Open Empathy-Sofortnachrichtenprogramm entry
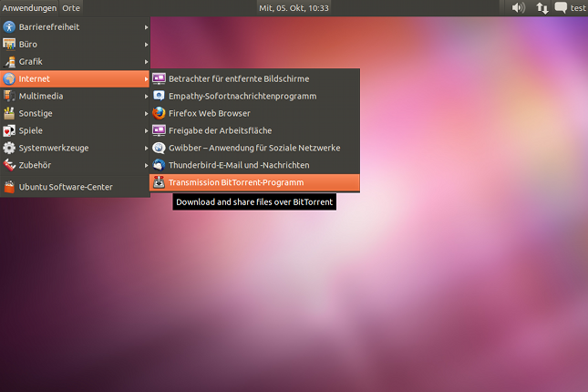 click(254, 96)
